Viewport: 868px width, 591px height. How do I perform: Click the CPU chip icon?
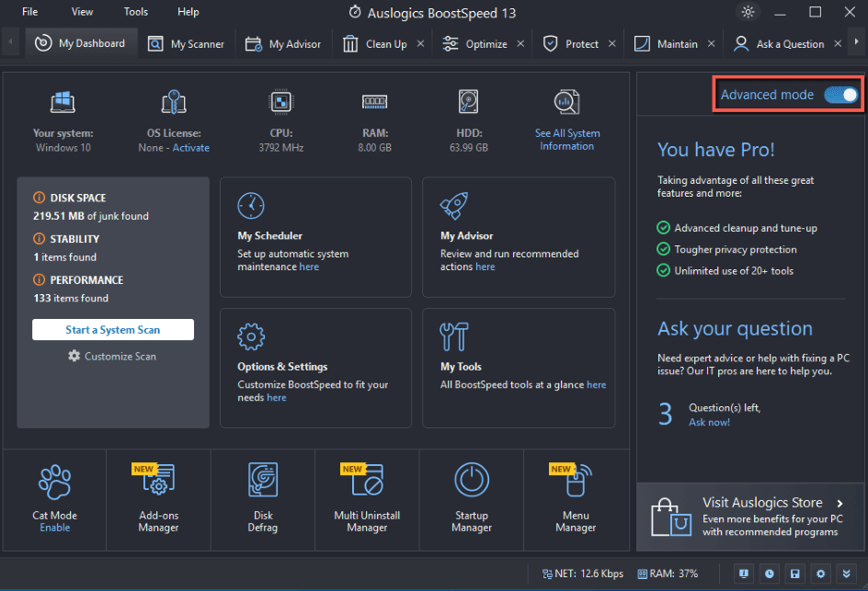[280, 102]
